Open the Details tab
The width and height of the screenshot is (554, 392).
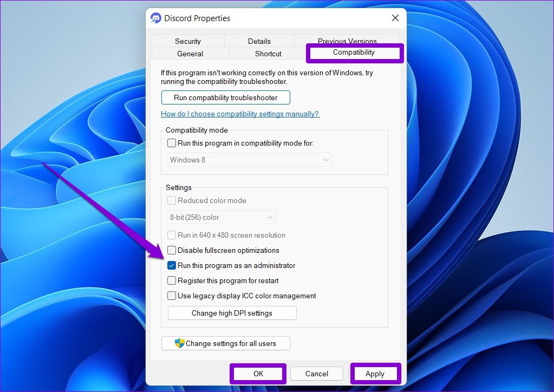tap(259, 41)
